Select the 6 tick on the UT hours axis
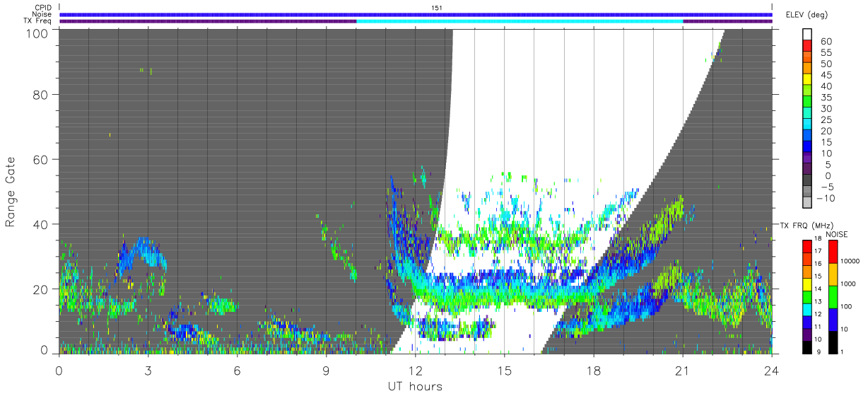The image size is (868, 401). (x=237, y=369)
